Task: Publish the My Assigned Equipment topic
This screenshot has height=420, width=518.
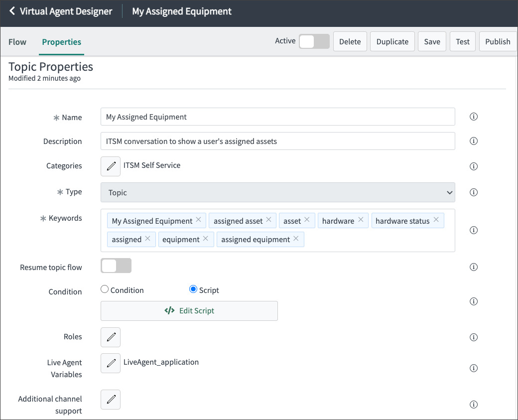Action: pos(498,41)
